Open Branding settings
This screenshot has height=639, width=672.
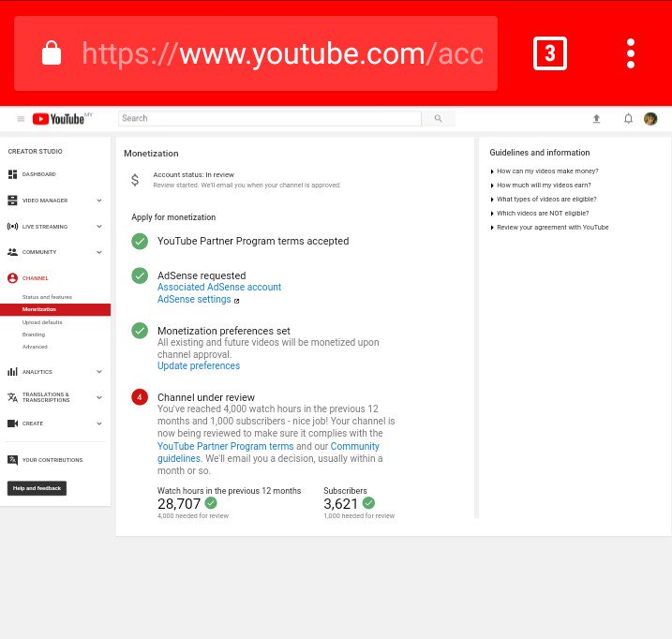tap(34, 334)
